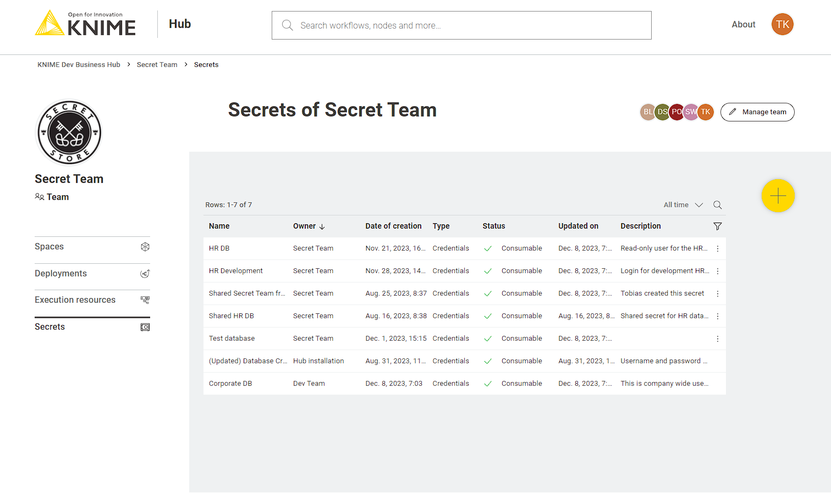Image resolution: width=831 pixels, height=504 pixels.
Task: Click the DS team member avatar
Action: click(x=662, y=112)
